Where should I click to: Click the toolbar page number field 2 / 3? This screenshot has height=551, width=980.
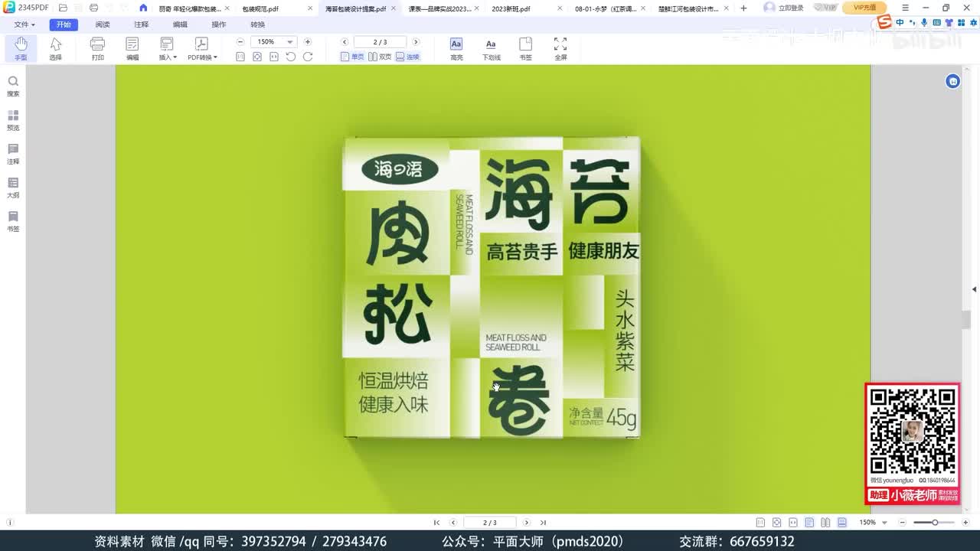tap(380, 42)
